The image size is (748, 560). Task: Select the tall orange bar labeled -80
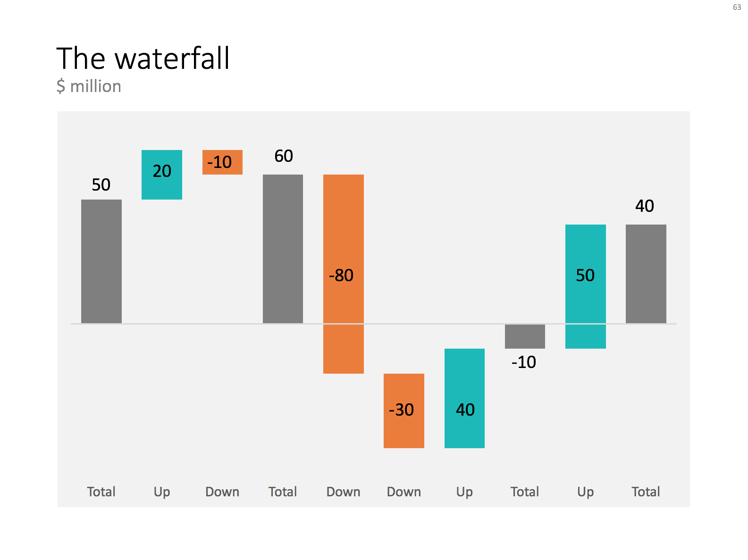click(344, 274)
